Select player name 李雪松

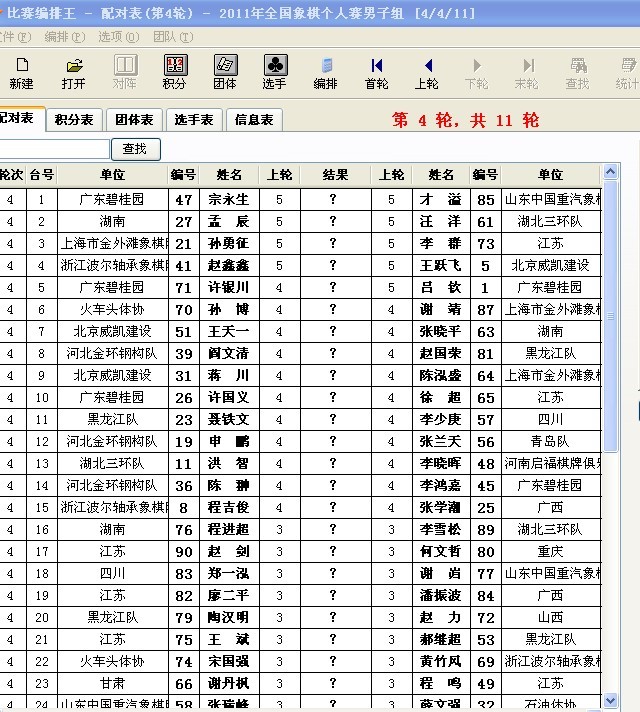(441, 530)
